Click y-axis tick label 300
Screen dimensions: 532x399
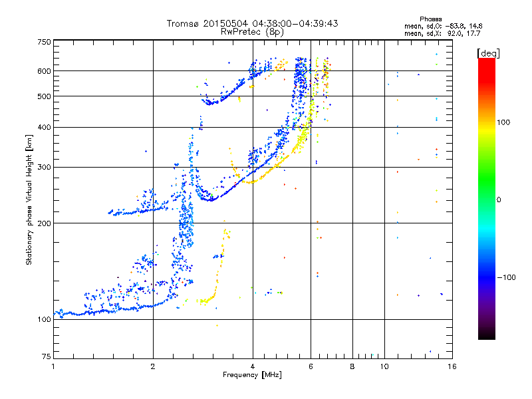click(x=44, y=168)
